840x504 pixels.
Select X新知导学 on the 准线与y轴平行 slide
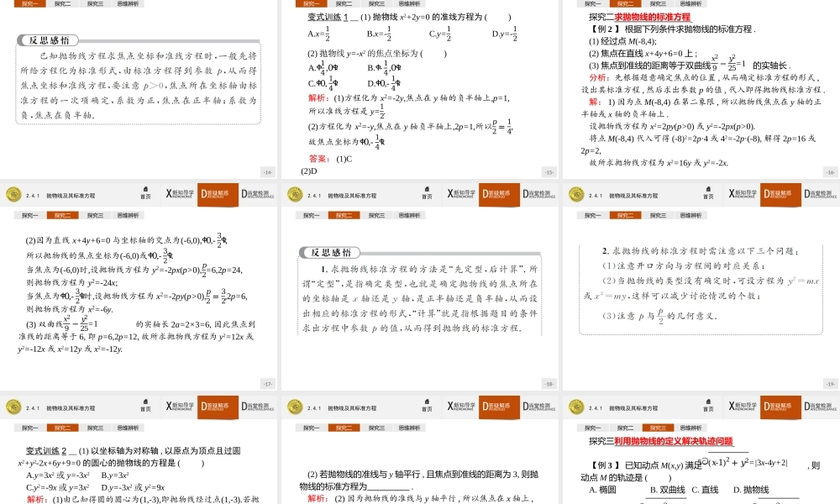click(460, 406)
